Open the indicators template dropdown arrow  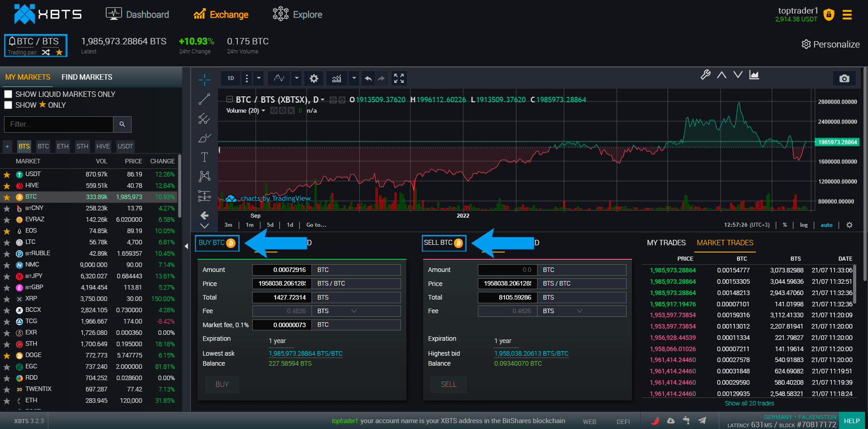click(354, 78)
